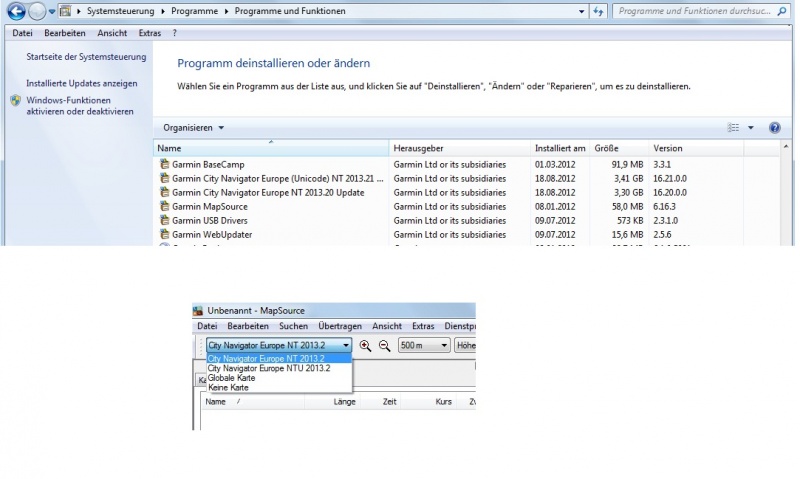Open the Suchen menu in MapSource
Image resolution: width=800 pixels, height=479 pixels.
click(x=293, y=326)
